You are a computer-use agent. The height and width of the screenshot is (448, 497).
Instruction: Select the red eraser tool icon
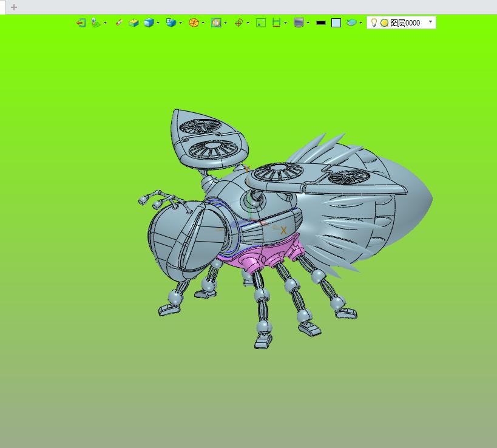click(119, 22)
